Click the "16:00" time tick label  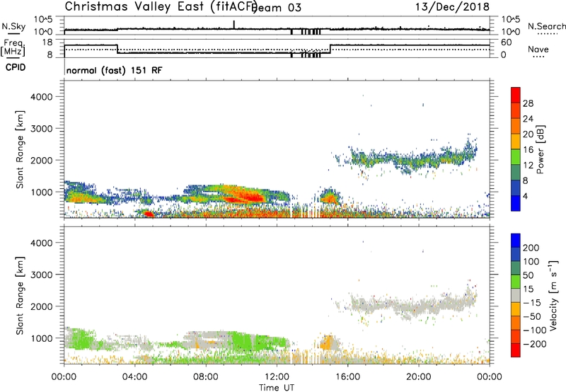point(347,377)
